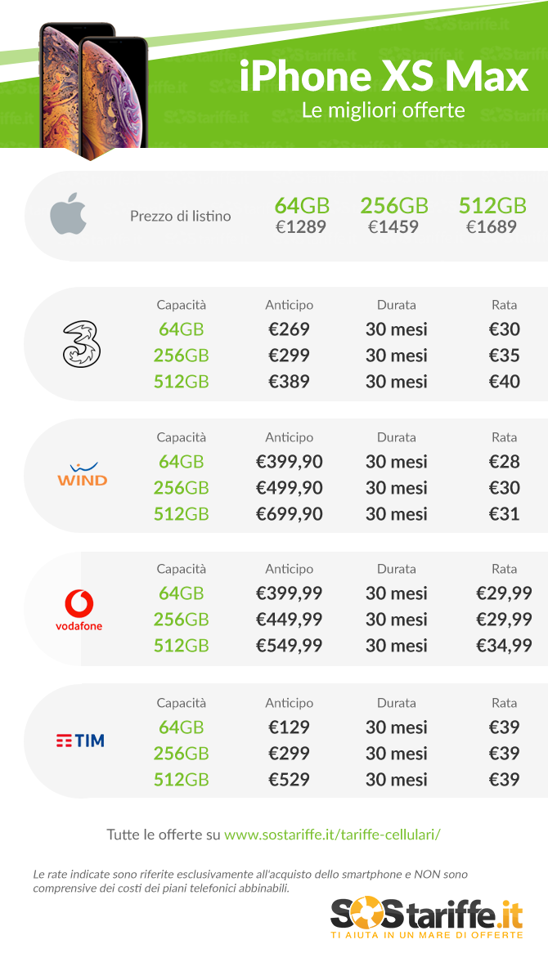Click the TIM carrier logo
The image size is (548, 980).
(x=80, y=741)
